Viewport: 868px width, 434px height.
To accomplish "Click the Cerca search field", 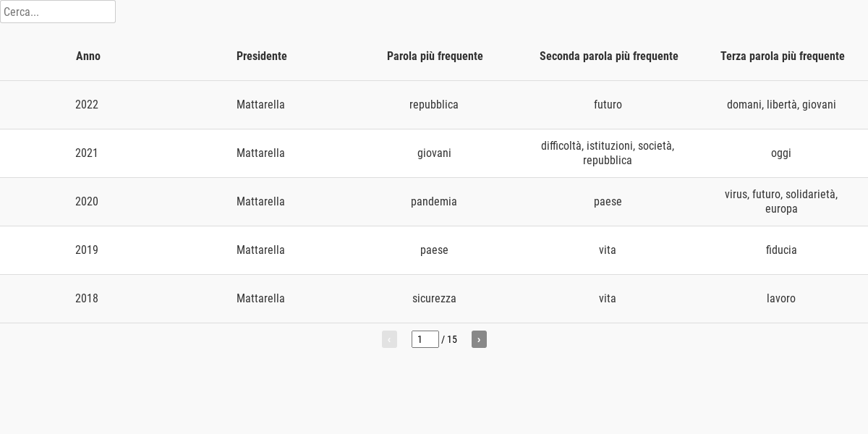I will click(x=58, y=12).
